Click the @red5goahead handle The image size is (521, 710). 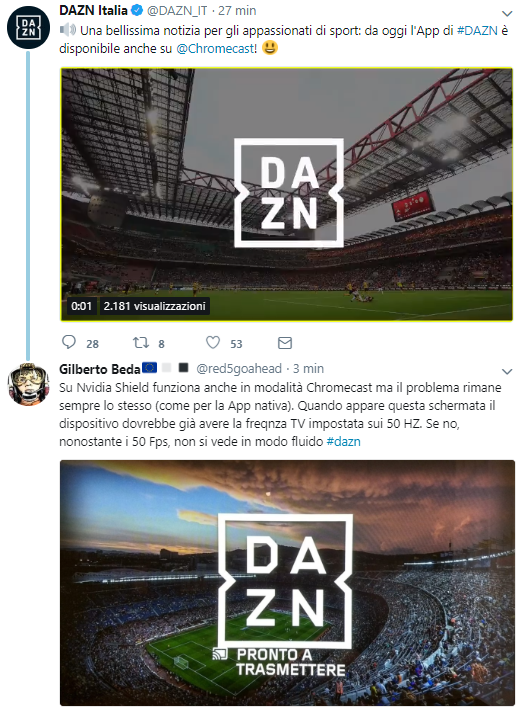point(239,369)
